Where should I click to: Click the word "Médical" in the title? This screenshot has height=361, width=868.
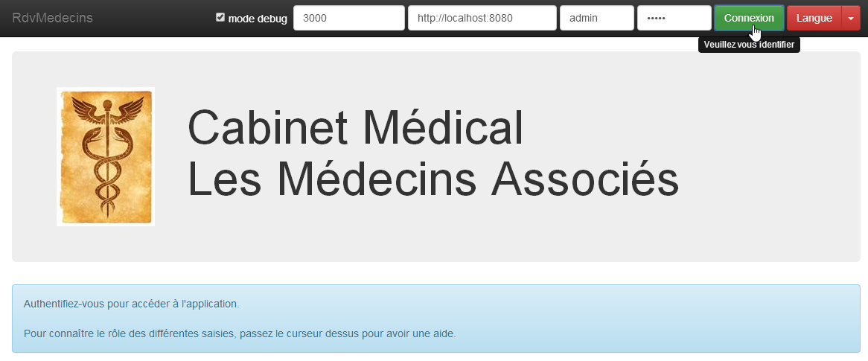pos(443,128)
